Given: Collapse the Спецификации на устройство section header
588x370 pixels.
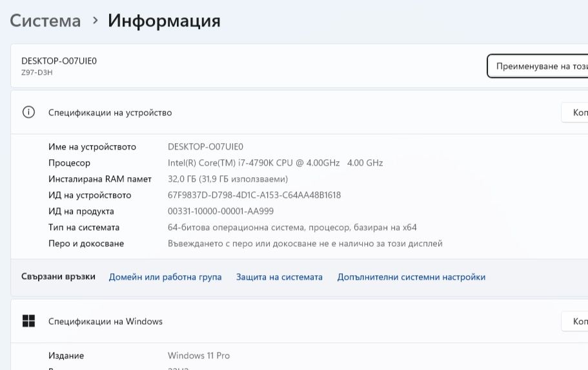Looking at the screenshot, I should 299,112.
